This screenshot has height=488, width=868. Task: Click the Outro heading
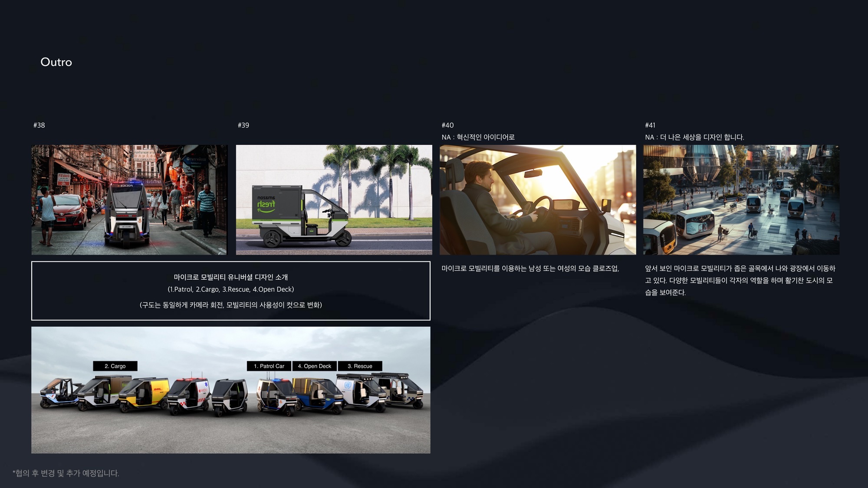tap(56, 62)
